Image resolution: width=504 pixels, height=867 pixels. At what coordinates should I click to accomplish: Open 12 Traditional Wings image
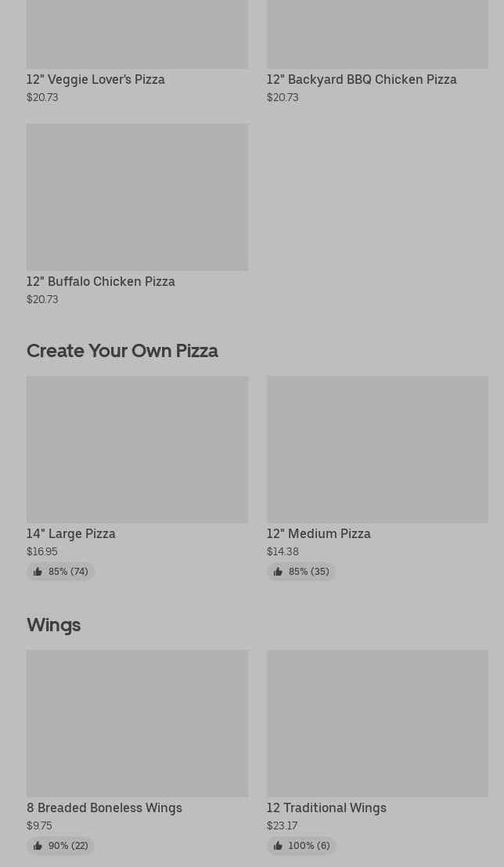[377, 723]
